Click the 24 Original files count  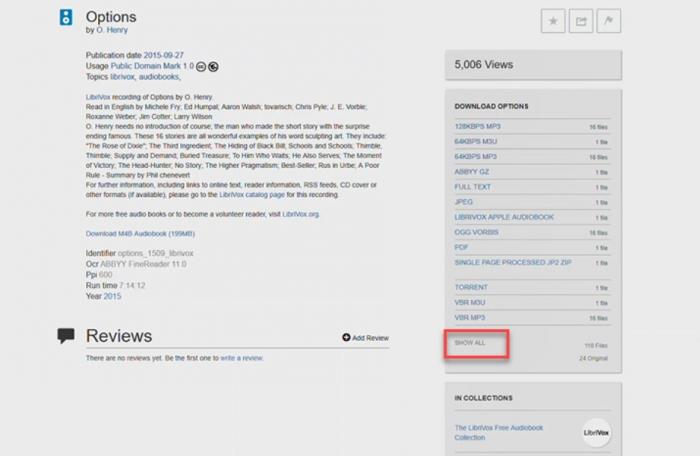point(593,358)
